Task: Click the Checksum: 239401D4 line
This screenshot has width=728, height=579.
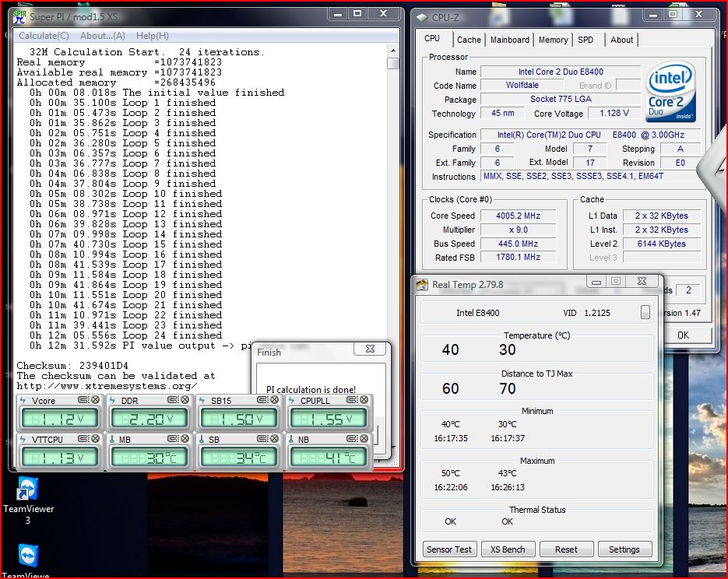Action: 72,366
